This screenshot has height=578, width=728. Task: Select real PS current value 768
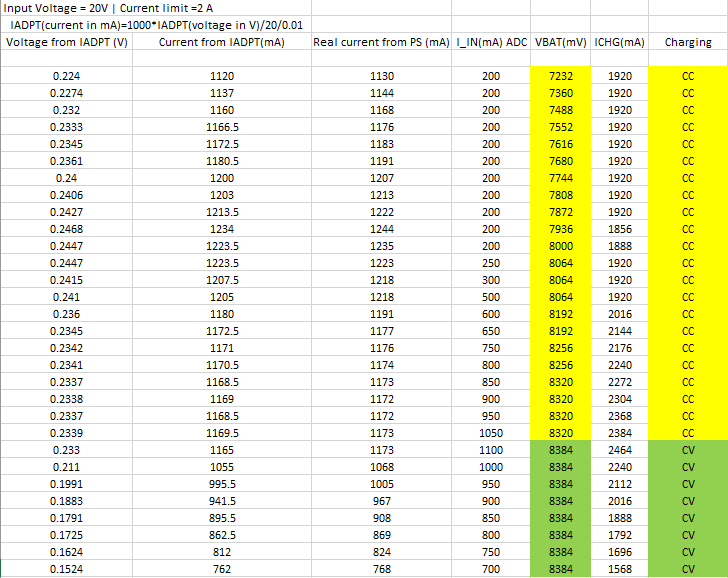(x=381, y=569)
